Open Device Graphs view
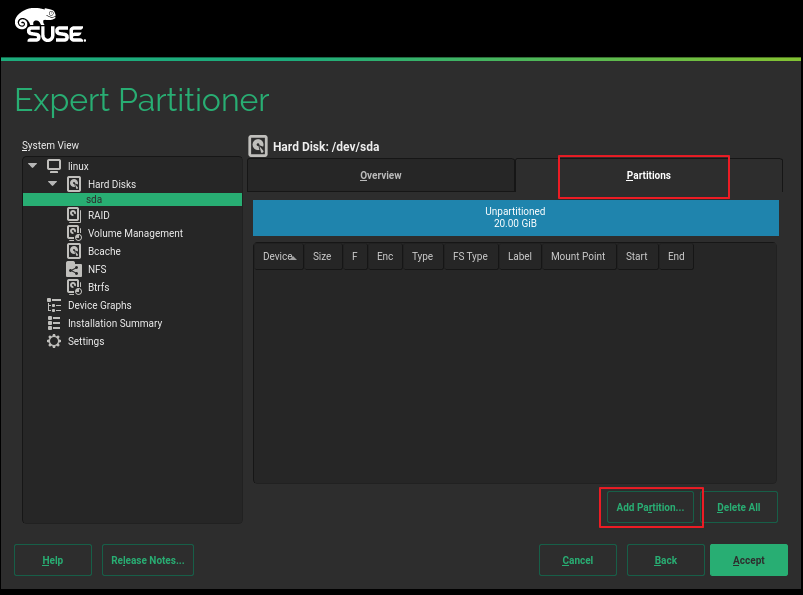This screenshot has height=595, width=803. point(99,305)
